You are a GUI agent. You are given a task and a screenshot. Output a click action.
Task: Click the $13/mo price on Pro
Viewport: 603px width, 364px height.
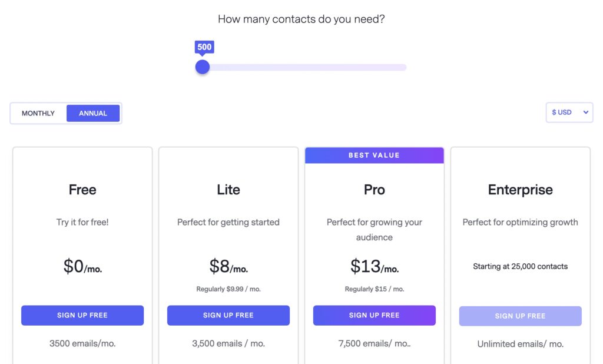point(374,266)
